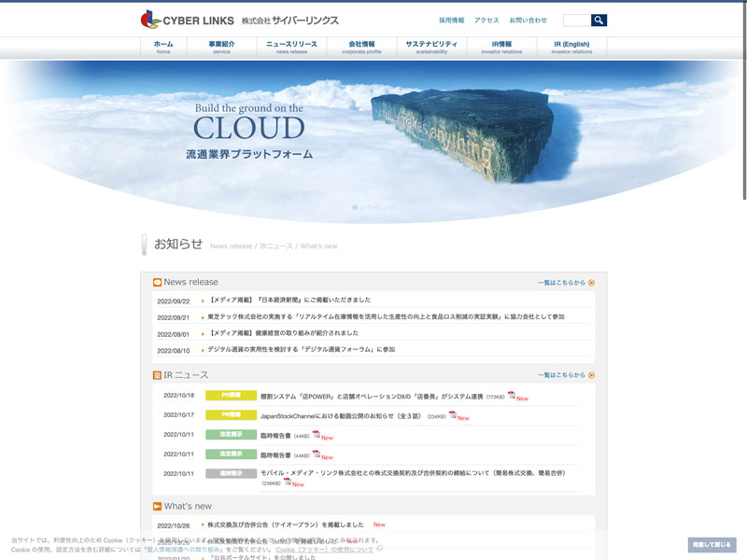Open the 採用情報 link in header

click(x=451, y=20)
